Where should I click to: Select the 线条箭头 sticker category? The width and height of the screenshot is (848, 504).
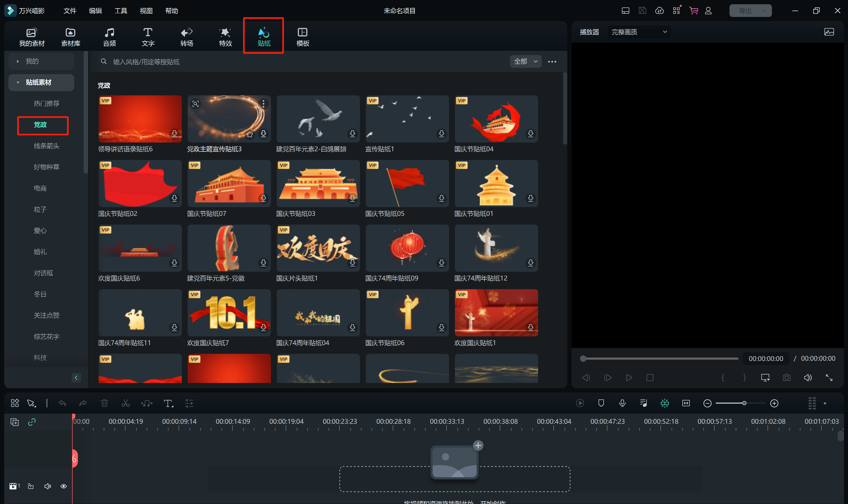point(47,146)
